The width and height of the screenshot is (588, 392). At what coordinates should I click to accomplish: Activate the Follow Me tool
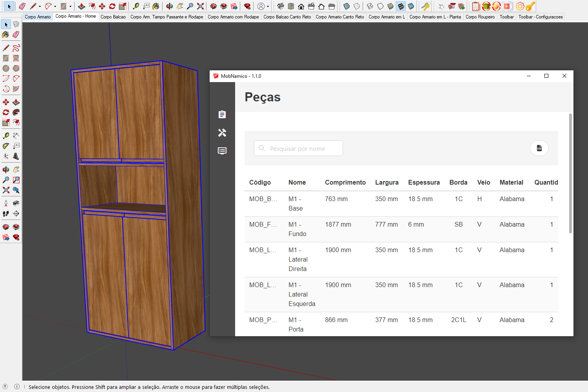(x=16, y=112)
